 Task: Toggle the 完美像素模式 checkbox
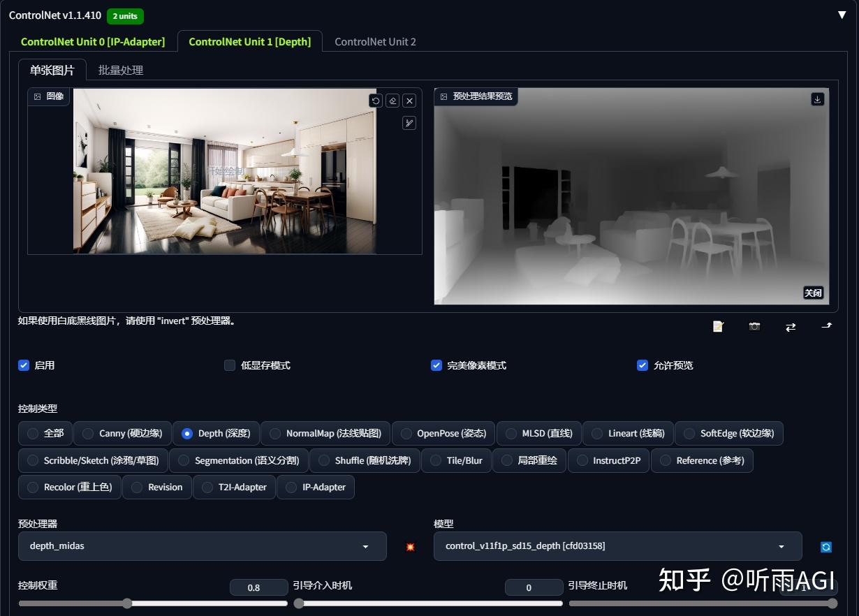[436, 365]
